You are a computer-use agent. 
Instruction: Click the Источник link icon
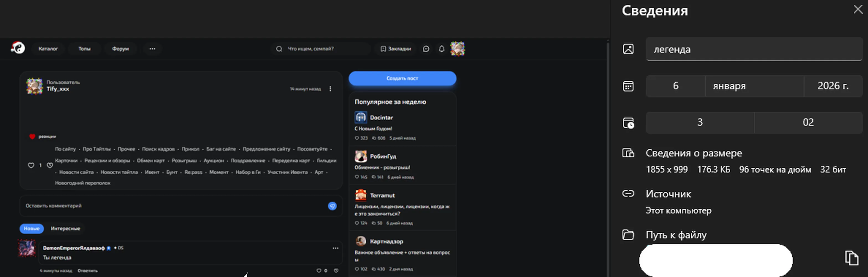point(628,193)
